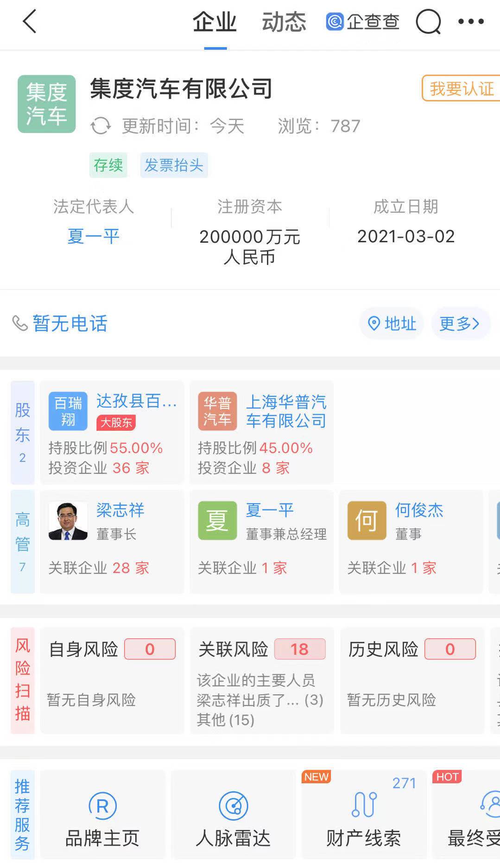The height and width of the screenshot is (868, 500).
Task: Open 梁志祥 executive name link
Action: [x=120, y=510]
